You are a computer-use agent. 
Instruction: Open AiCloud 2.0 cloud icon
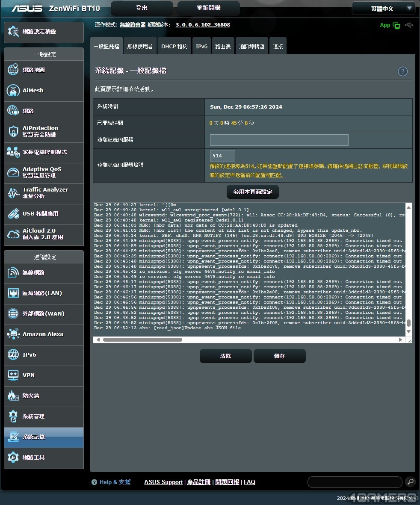point(13,234)
